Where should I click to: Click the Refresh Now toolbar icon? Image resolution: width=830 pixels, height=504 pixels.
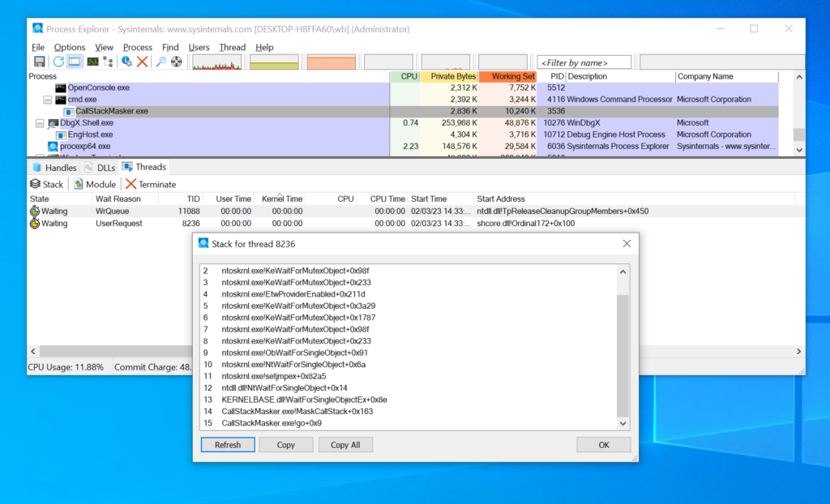(x=58, y=62)
